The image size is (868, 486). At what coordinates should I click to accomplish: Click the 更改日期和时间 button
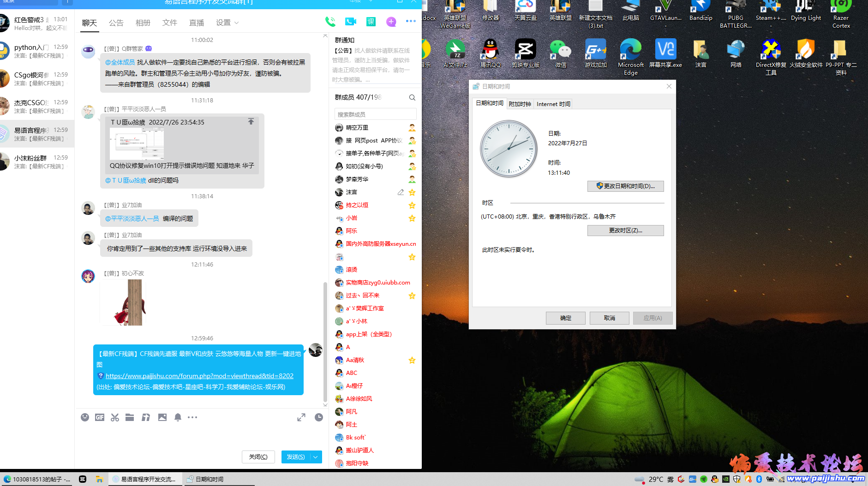click(x=625, y=186)
